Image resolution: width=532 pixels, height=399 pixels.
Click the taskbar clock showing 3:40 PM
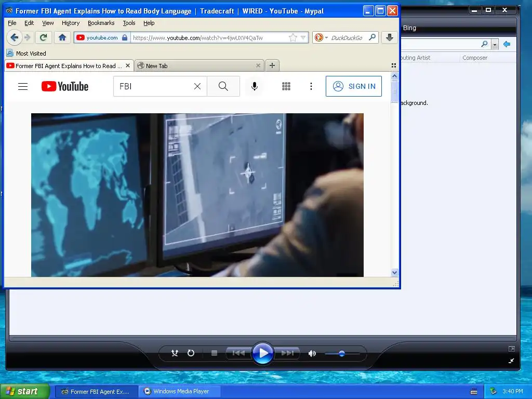coord(513,391)
